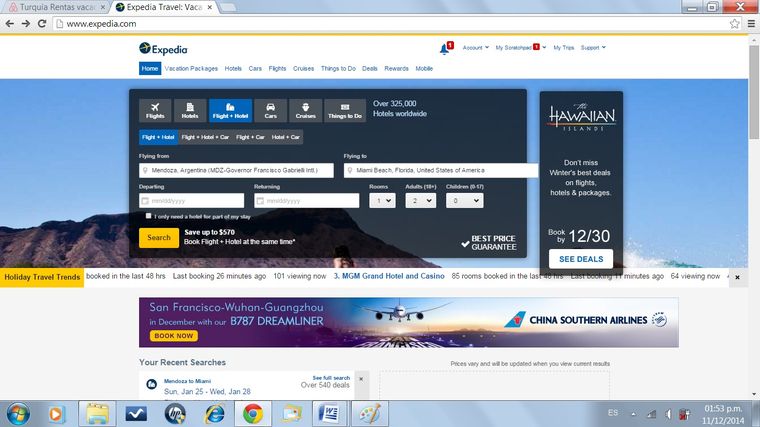Select the Flight + Hotel + Car option
This screenshot has width=760, height=427.
[205, 137]
